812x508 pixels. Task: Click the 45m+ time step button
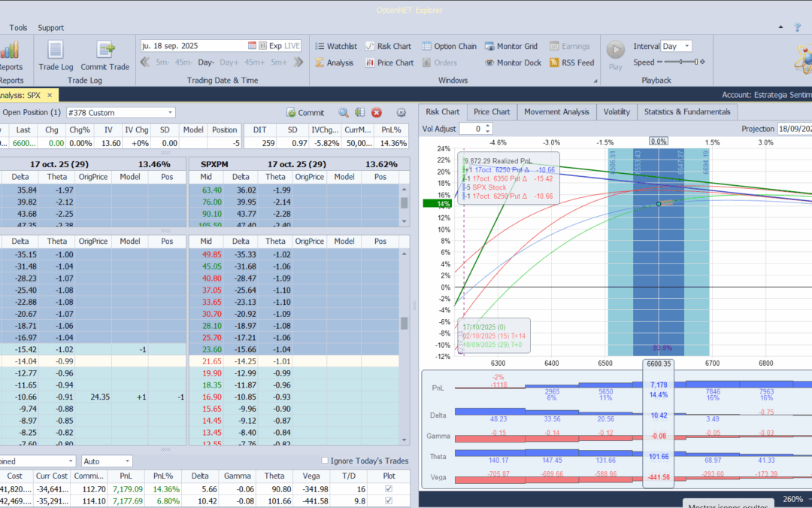tap(254, 62)
